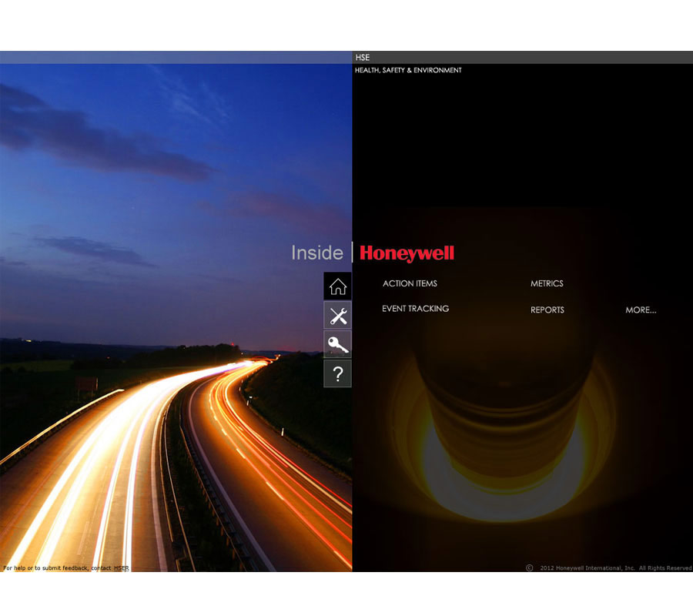Open the Action Items menu
693x616 pixels.
410,283
